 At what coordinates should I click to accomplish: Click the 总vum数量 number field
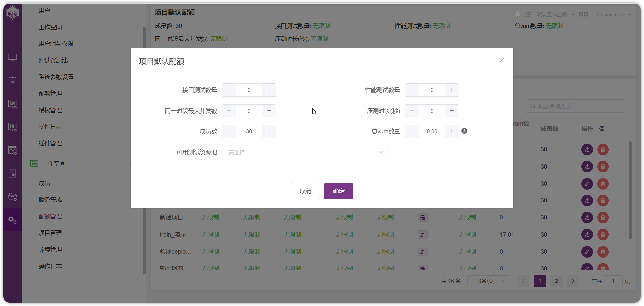coord(432,131)
